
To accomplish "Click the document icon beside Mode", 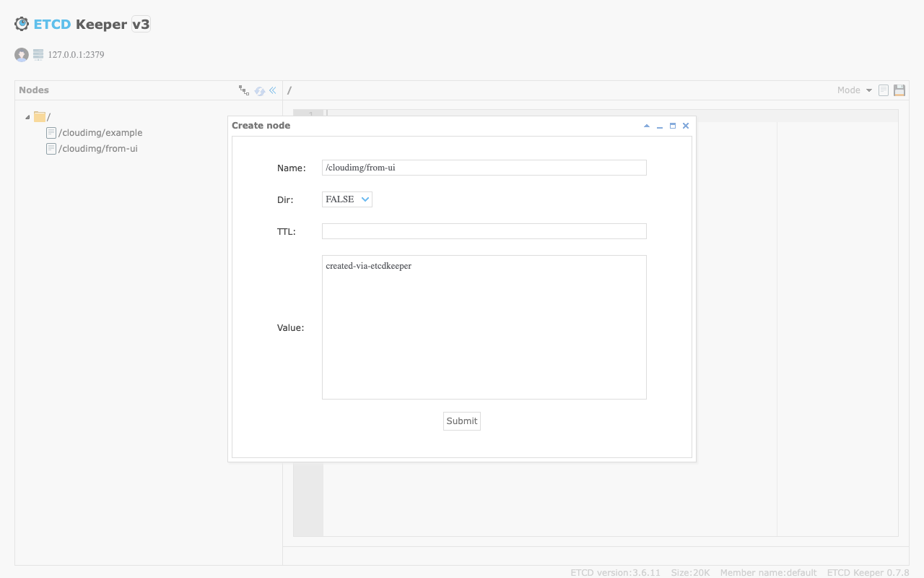I will click(x=884, y=90).
